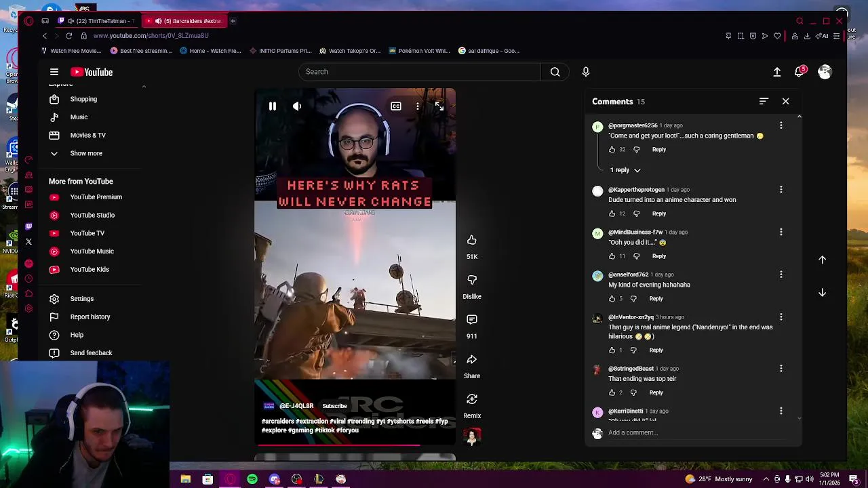
Task: Like @anselford762's comment
Action: [x=612, y=299]
